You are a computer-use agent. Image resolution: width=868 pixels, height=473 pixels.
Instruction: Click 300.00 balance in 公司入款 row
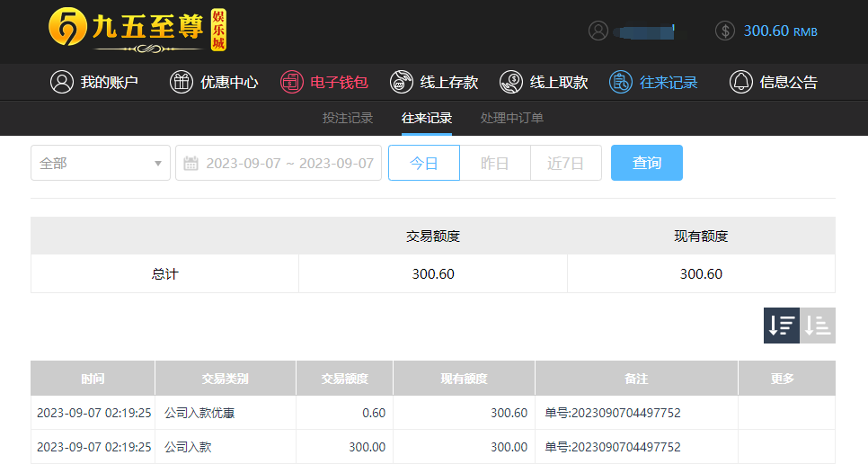[x=509, y=447]
